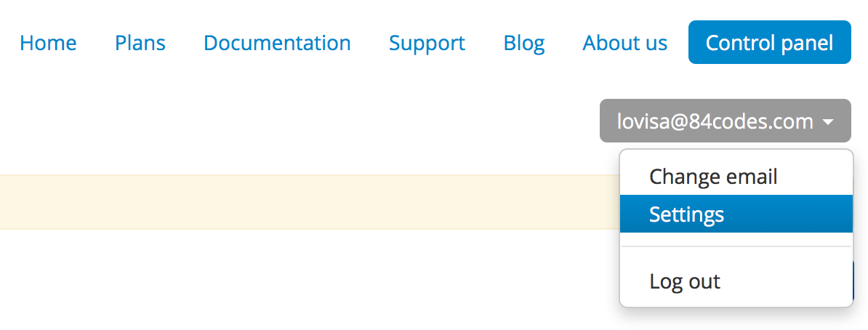868x330 pixels.
Task: Log out via the account menu
Action: click(x=736, y=281)
